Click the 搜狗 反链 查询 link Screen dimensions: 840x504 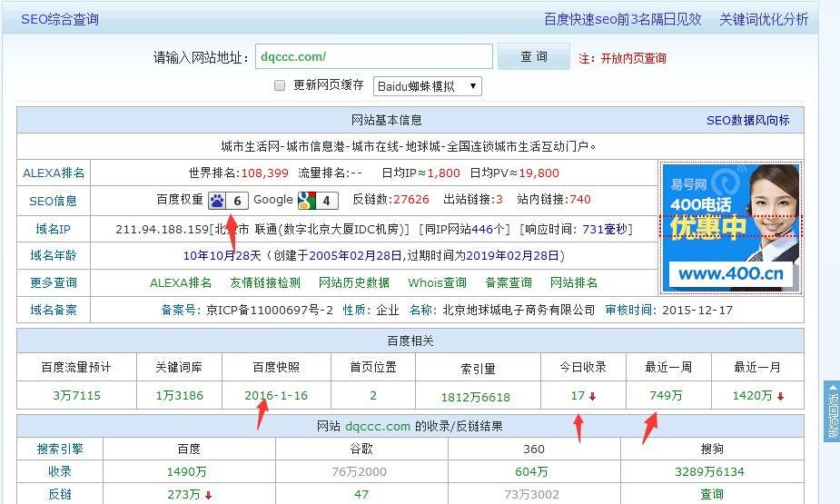click(x=712, y=495)
